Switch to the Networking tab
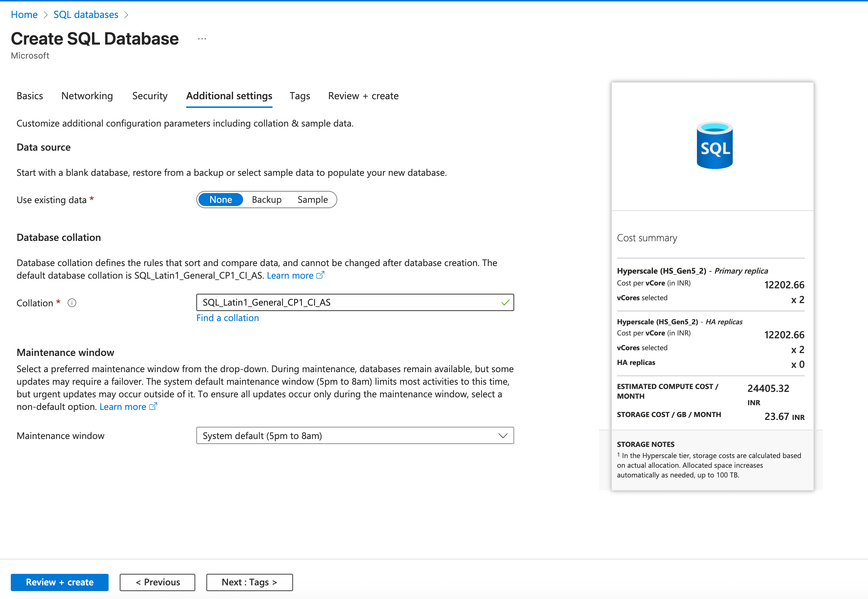 coord(87,96)
